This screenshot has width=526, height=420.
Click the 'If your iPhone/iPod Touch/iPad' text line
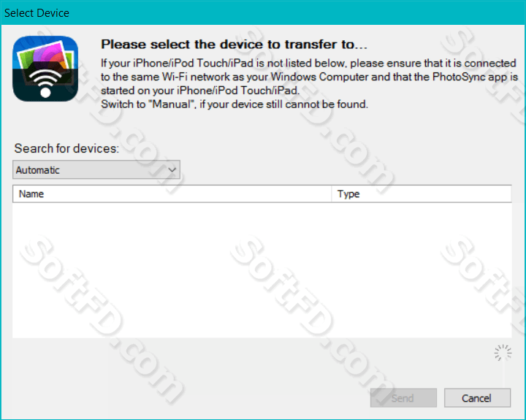pos(308,63)
